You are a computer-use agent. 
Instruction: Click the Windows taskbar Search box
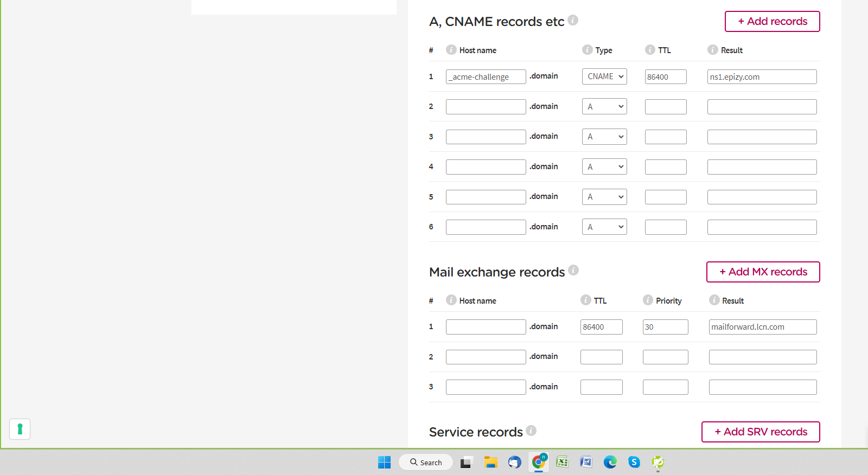pos(426,463)
